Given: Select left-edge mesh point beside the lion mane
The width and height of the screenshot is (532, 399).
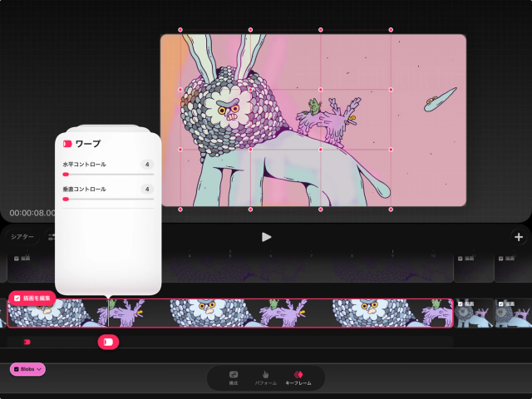Looking at the screenshot, I should [x=180, y=90].
